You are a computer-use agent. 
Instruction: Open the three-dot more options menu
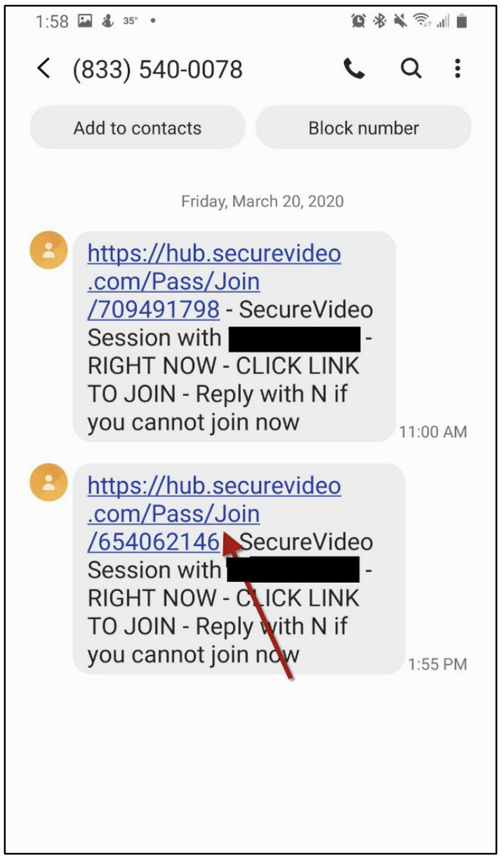pos(458,69)
